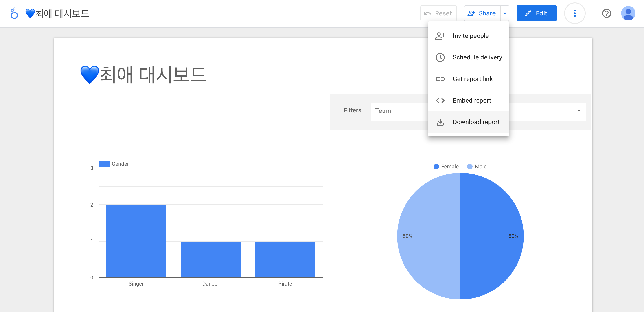Select Download report menu entry

click(x=476, y=122)
